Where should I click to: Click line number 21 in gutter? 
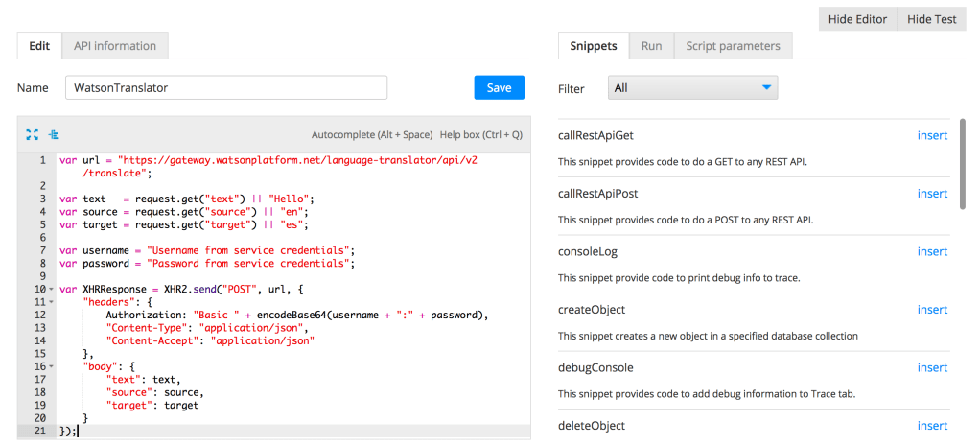point(40,431)
